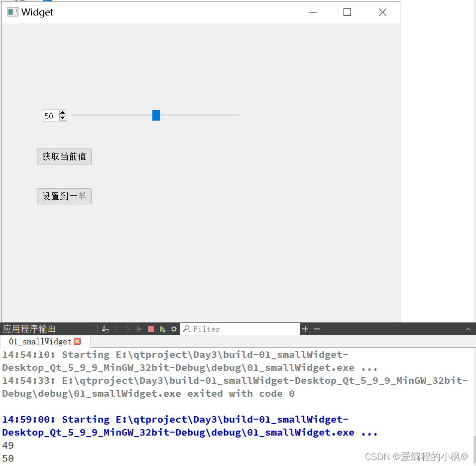476x466 pixels.
Task: Click the gray re-run play icon
Action: tap(139, 329)
